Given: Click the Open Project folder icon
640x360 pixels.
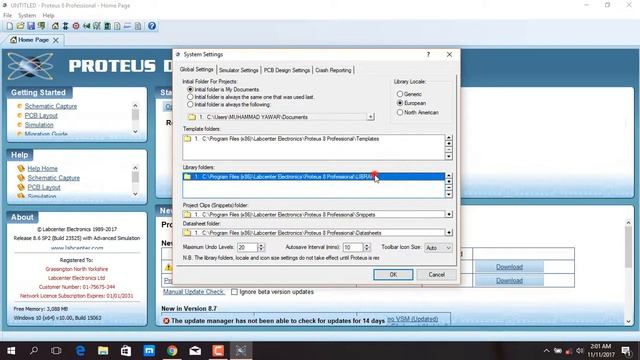Looking at the screenshot, I should (20, 26).
